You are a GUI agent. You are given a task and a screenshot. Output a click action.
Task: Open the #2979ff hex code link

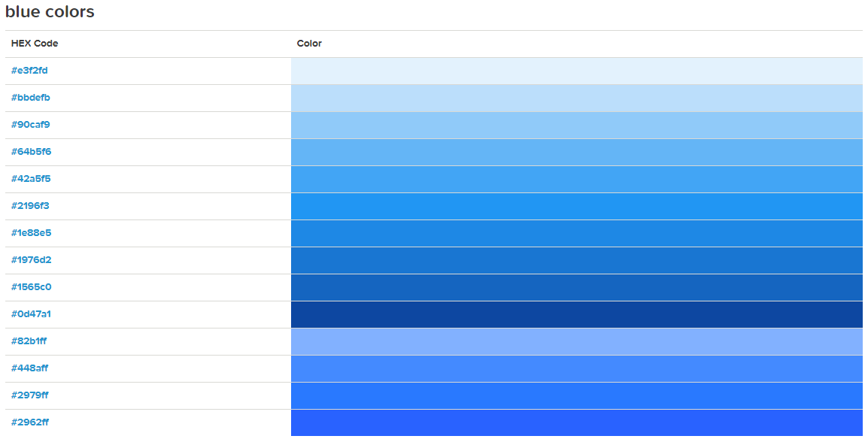tap(30, 396)
